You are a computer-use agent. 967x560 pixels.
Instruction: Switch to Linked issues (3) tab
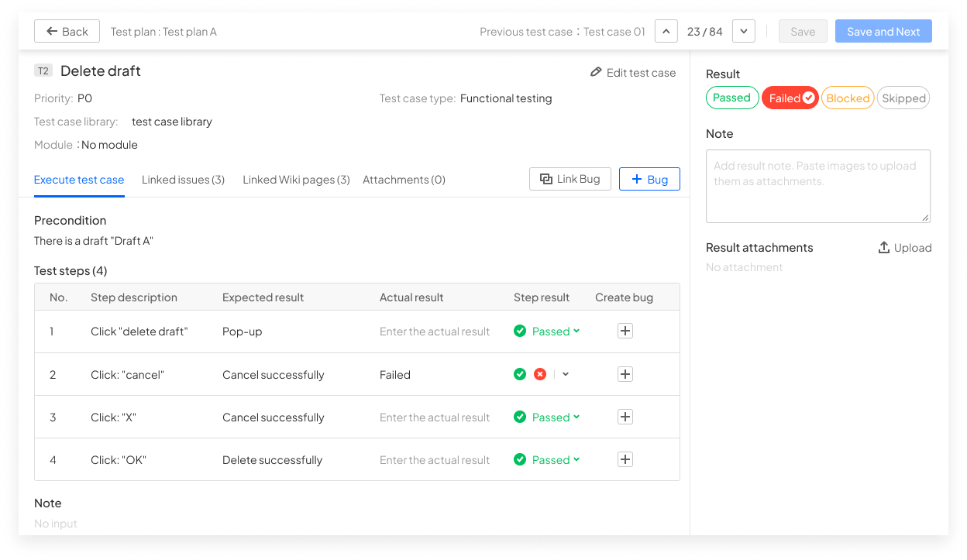[184, 180]
